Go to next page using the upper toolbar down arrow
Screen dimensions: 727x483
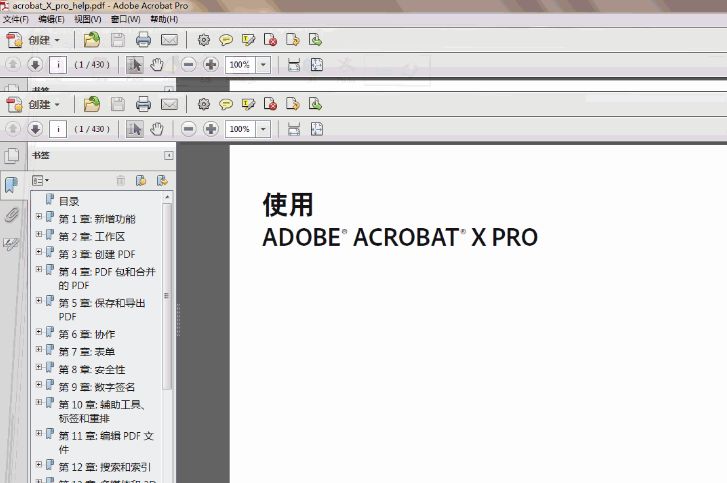pos(35,64)
